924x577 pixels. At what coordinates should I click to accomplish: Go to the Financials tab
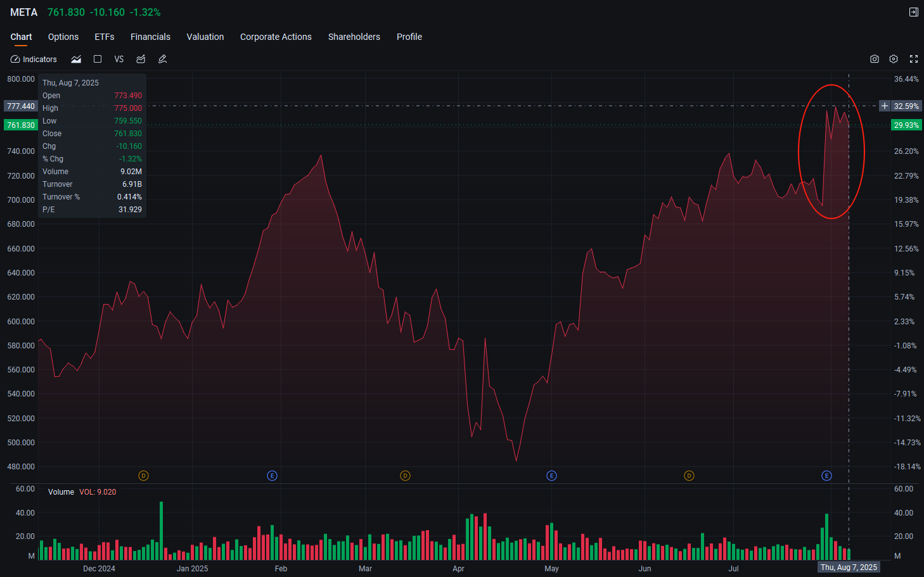[150, 37]
